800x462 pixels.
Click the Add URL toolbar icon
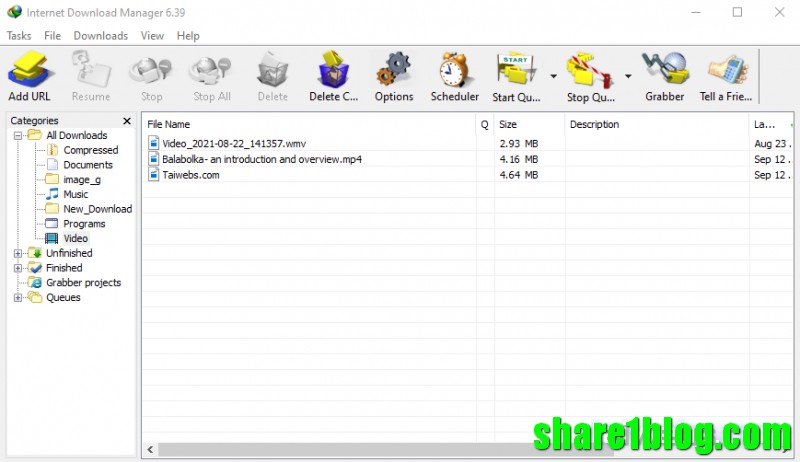(29, 69)
